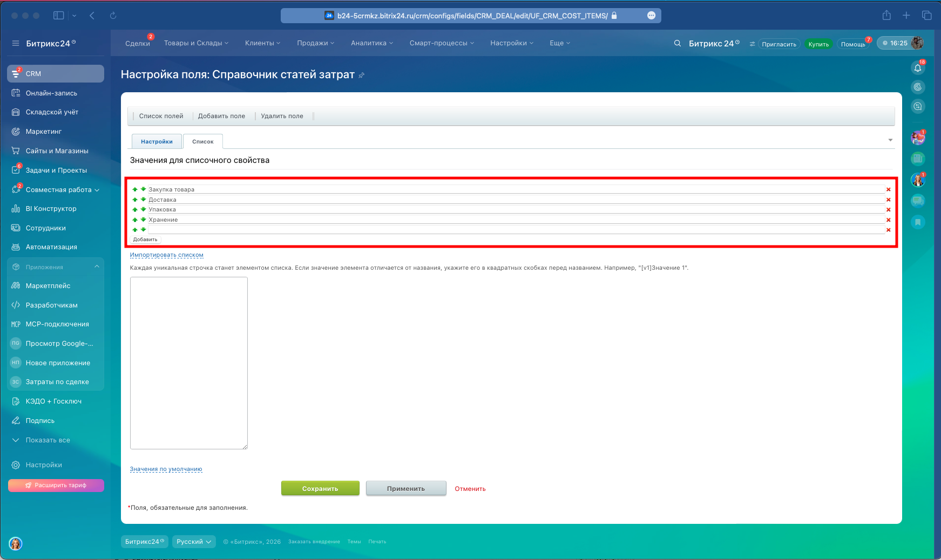941x560 pixels.
Task: Click the 'Применить' button
Action: click(406, 488)
